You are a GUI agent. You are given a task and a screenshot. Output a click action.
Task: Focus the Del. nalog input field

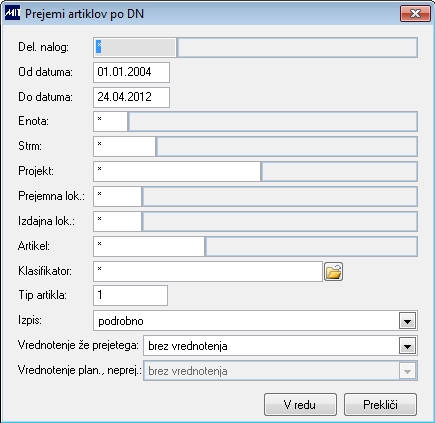(x=135, y=47)
